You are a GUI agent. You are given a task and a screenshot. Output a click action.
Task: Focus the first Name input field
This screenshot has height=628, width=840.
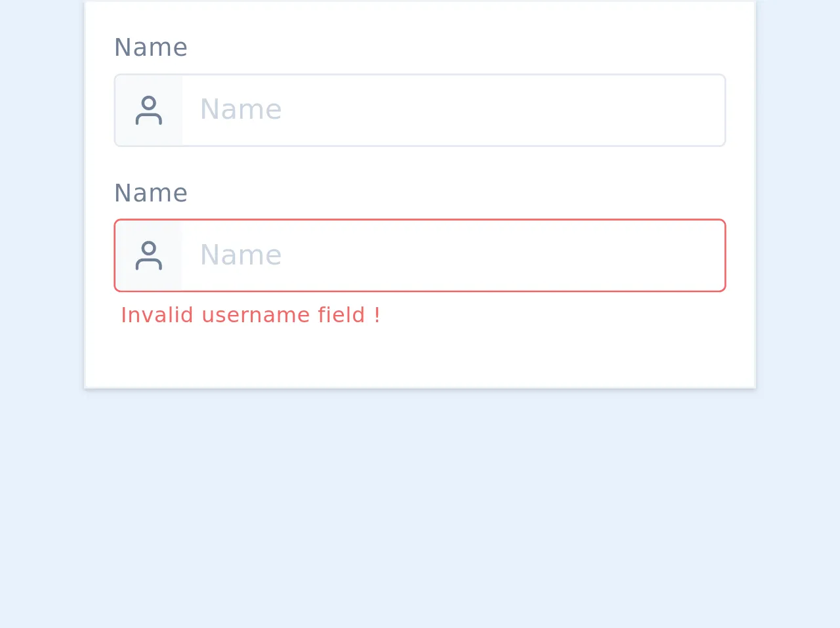[453, 110]
